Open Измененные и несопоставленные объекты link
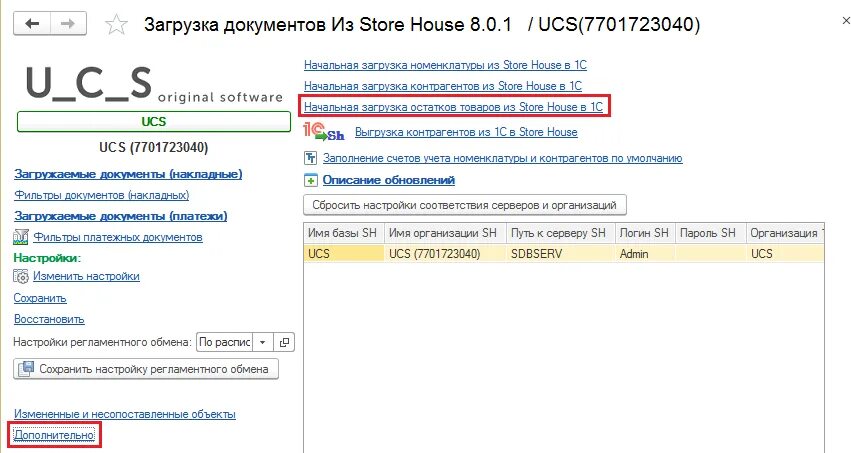Viewport: 851px width, 453px height. 125,414
